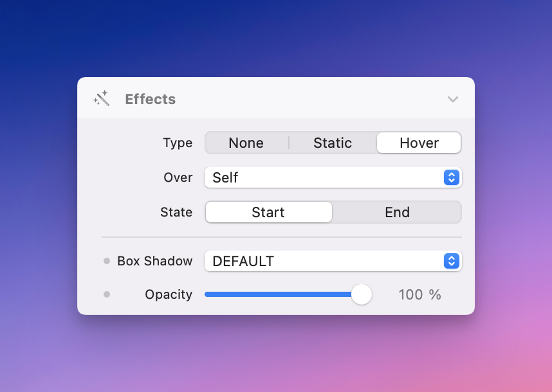This screenshot has height=392, width=552.
Task: Click the Opacity slider knob
Action: click(362, 294)
